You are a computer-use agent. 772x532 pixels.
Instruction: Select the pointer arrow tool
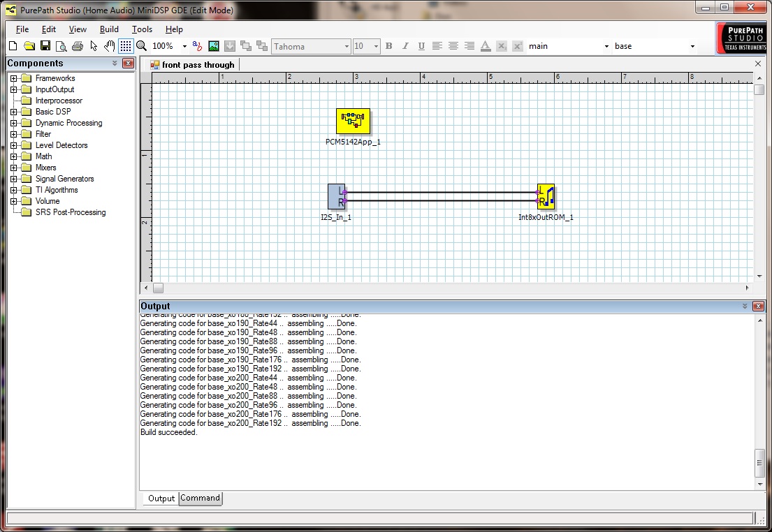coord(94,46)
